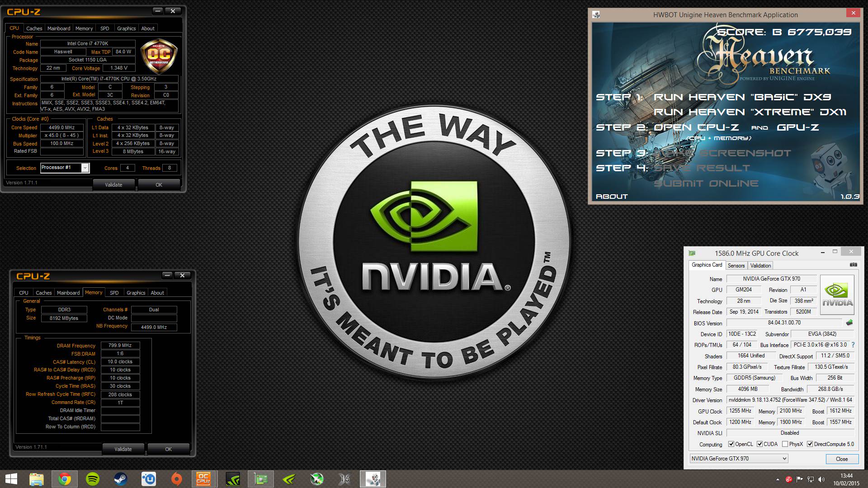This screenshot has width=868, height=488.
Task: Open Sensors tab in GPU-Z
Action: click(736, 266)
